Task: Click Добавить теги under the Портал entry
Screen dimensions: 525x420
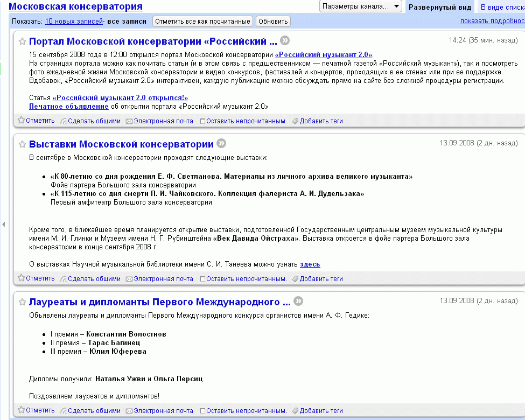Action: [321, 121]
